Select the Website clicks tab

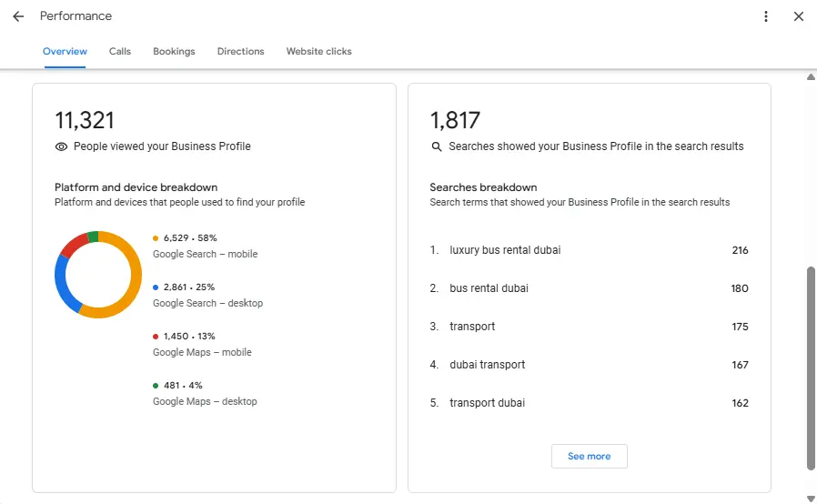[318, 52]
